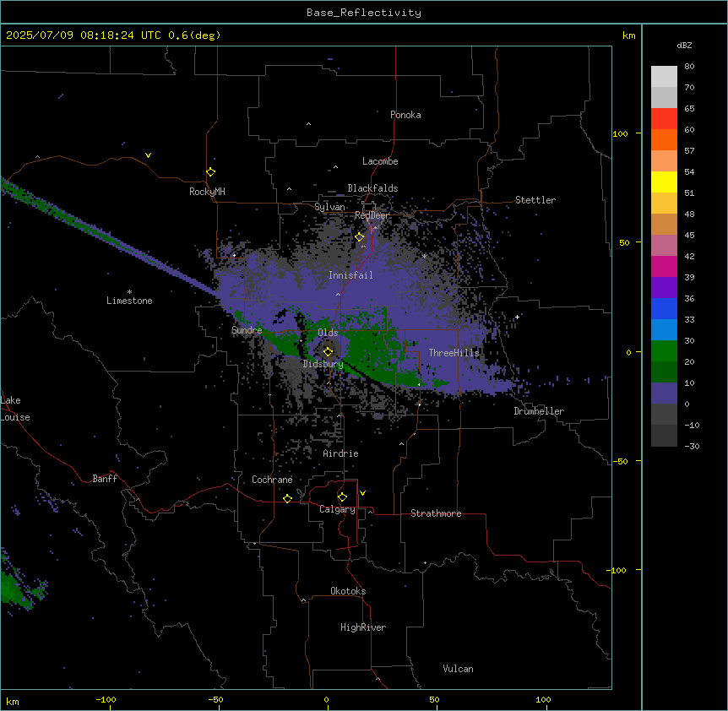Select the red 60-65 dBZ legend swatch
Screen dimensions: 728x711
tap(664, 119)
